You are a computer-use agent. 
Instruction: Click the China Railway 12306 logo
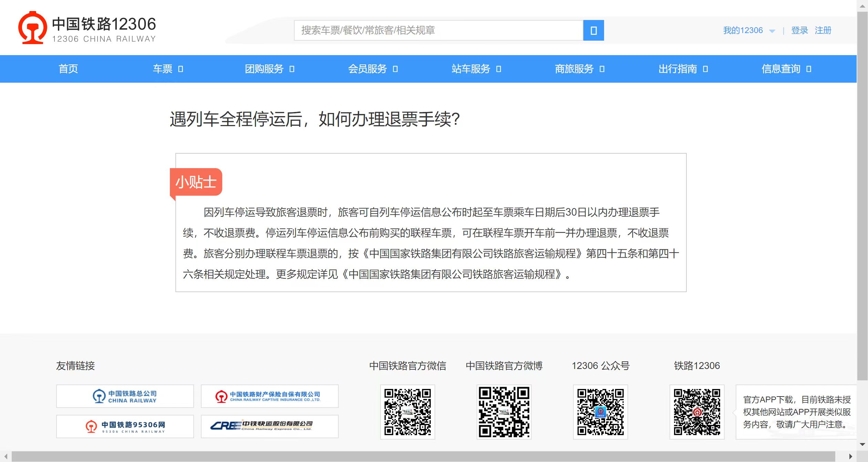[87, 28]
